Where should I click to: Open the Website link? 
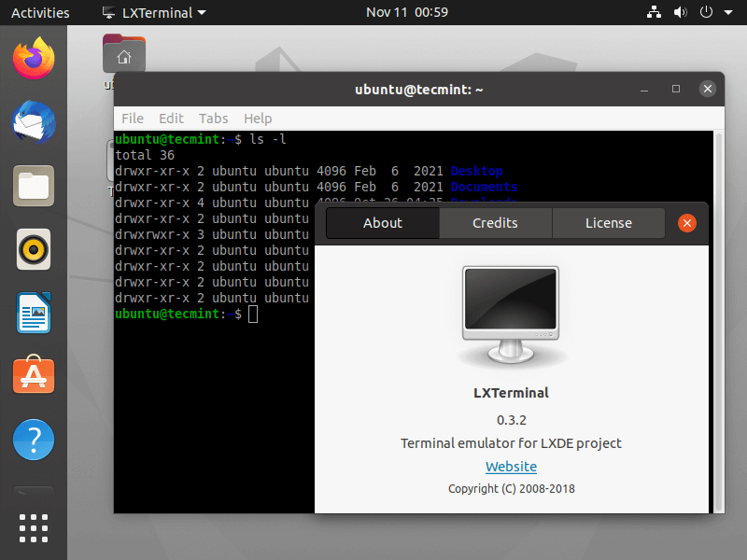(511, 466)
